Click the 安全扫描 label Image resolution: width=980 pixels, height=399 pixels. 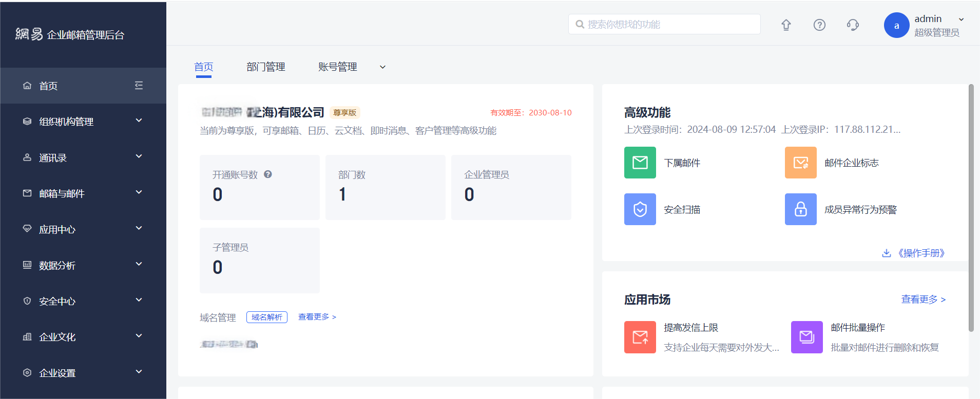(x=682, y=209)
